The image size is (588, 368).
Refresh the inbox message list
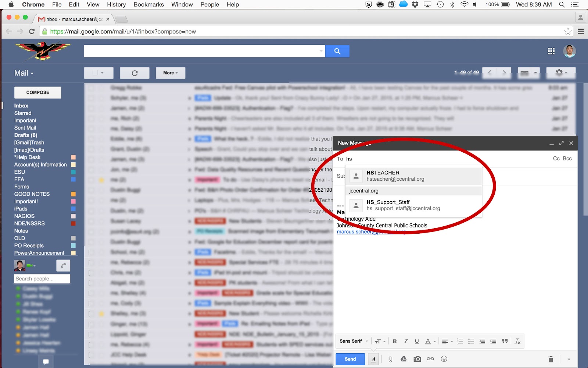(x=135, y=73)
